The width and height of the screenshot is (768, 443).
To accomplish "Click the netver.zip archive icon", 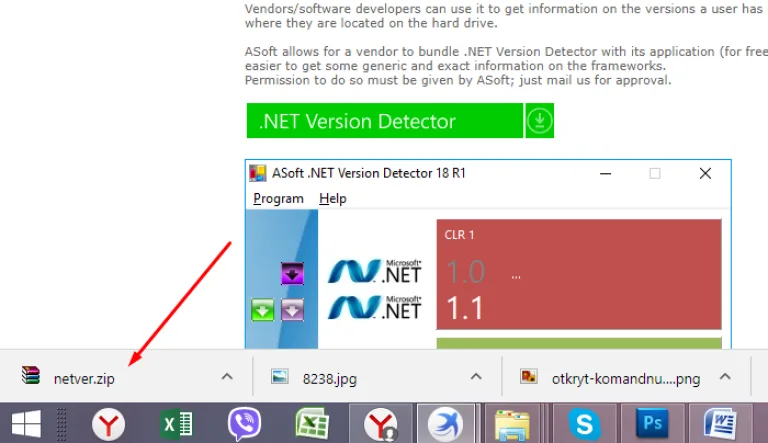I will [x=30, y=375].
